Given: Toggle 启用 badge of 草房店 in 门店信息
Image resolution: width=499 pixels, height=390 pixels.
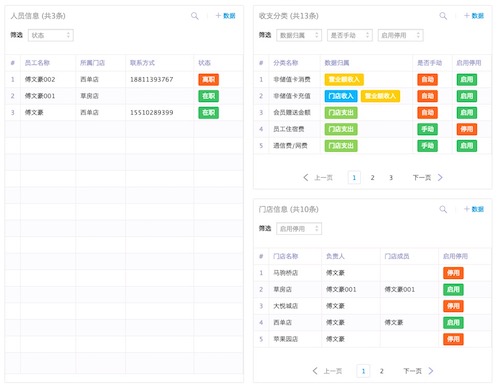Looking at the screenshot, I should point(453,289).
